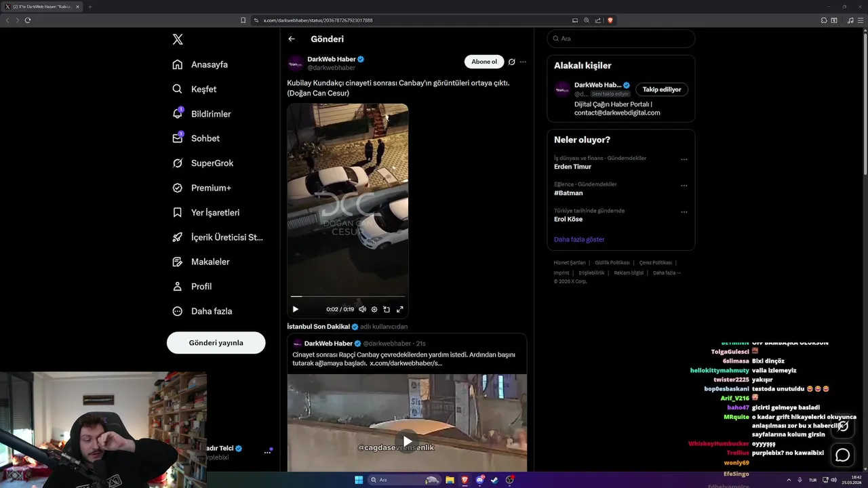Click DarkWeb Haber avatar in post header
Image resolution: width=868 pixels, height=488 pixels.
pyautogui.click(x=296, y=64)
